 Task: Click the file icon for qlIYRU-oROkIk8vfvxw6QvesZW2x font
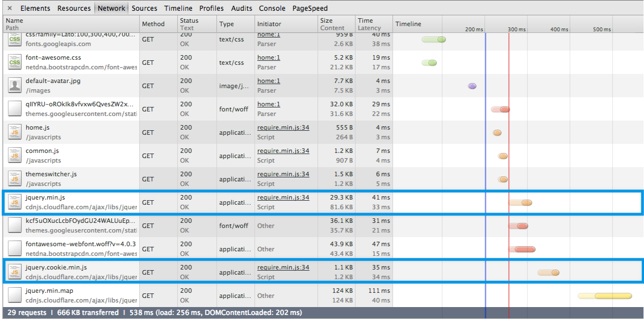(x=15, y=109)
